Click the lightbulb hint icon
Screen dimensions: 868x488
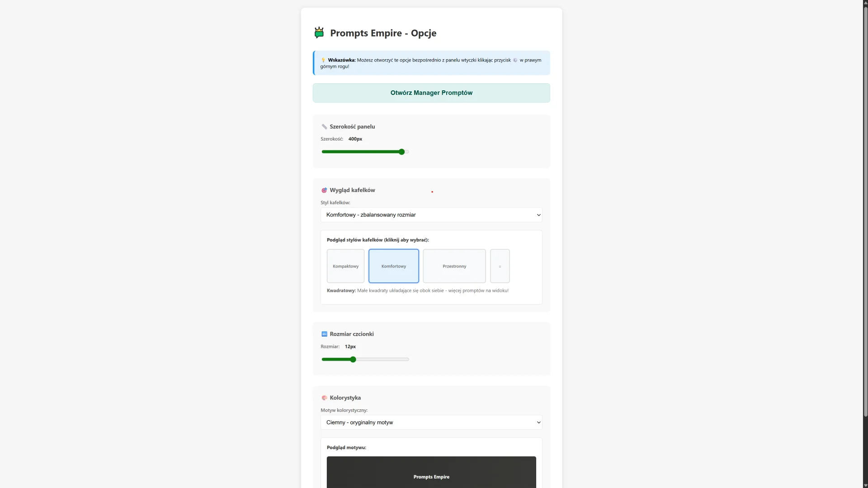(323, 60)
